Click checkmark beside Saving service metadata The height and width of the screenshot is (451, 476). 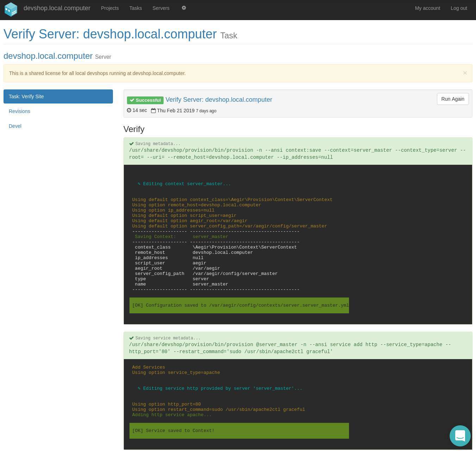(x=132, y=338)
